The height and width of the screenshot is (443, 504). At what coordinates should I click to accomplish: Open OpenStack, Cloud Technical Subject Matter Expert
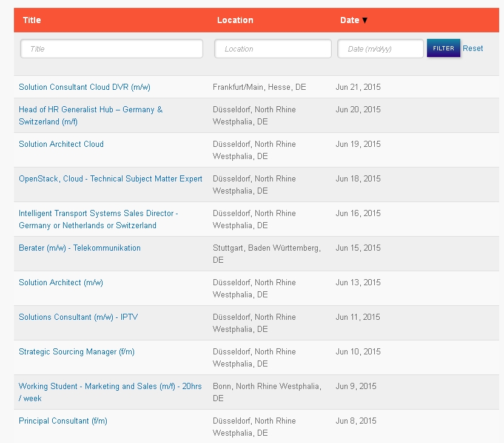[110, 179]
